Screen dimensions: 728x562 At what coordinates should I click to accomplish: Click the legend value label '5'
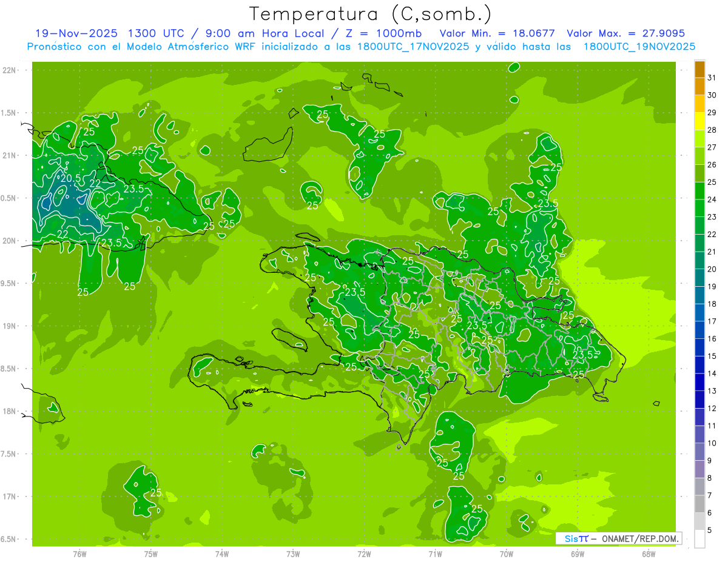pos(710,530)
